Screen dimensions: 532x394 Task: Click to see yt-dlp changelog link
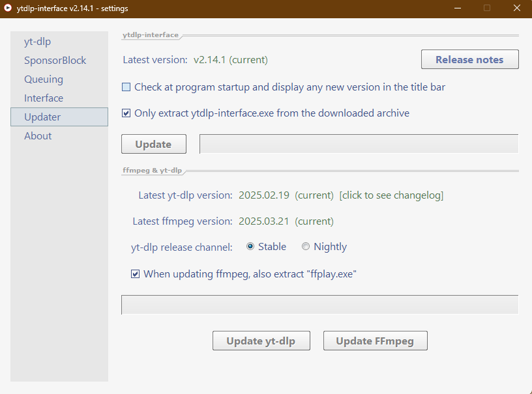pyautogui.click(x=391, y=195)
